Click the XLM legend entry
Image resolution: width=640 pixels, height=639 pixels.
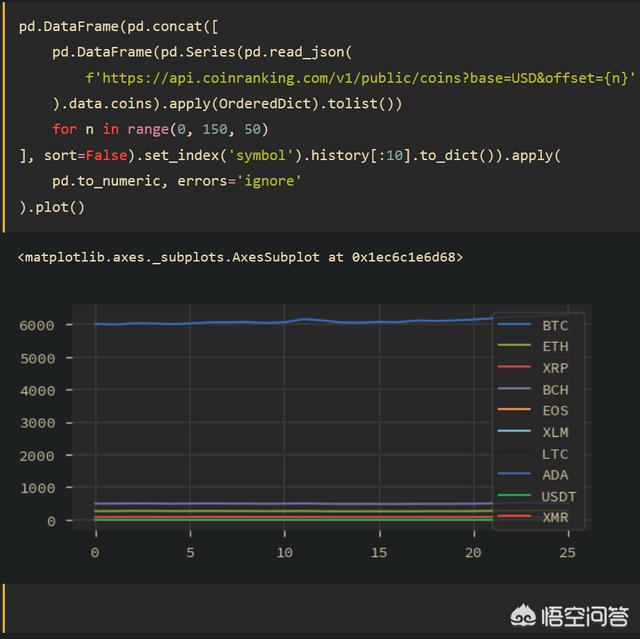coord(533,432)
